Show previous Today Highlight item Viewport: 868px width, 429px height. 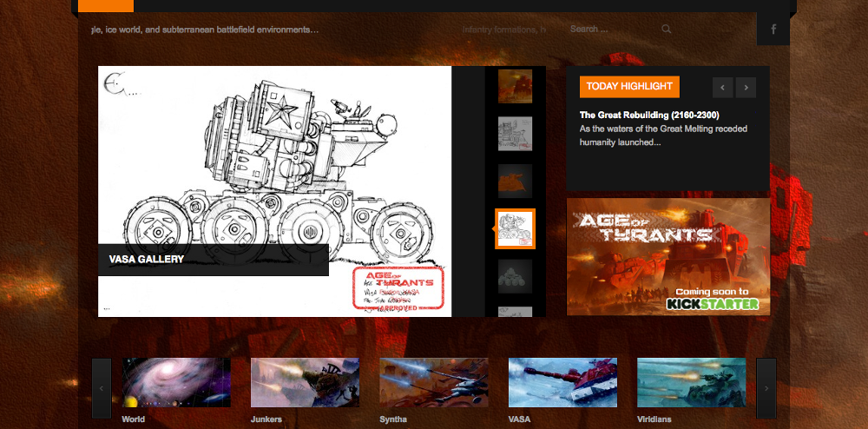click(723, 87)
